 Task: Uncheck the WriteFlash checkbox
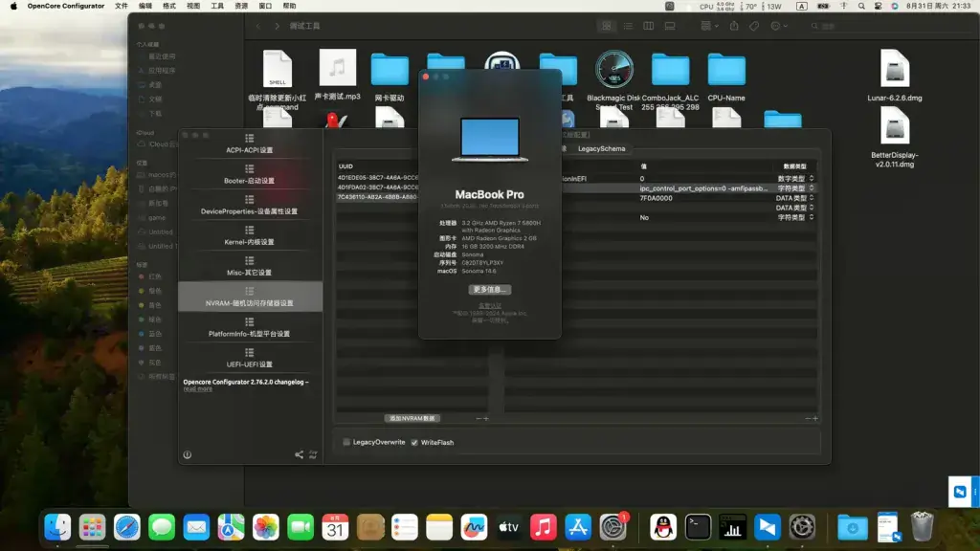(414, 442)
